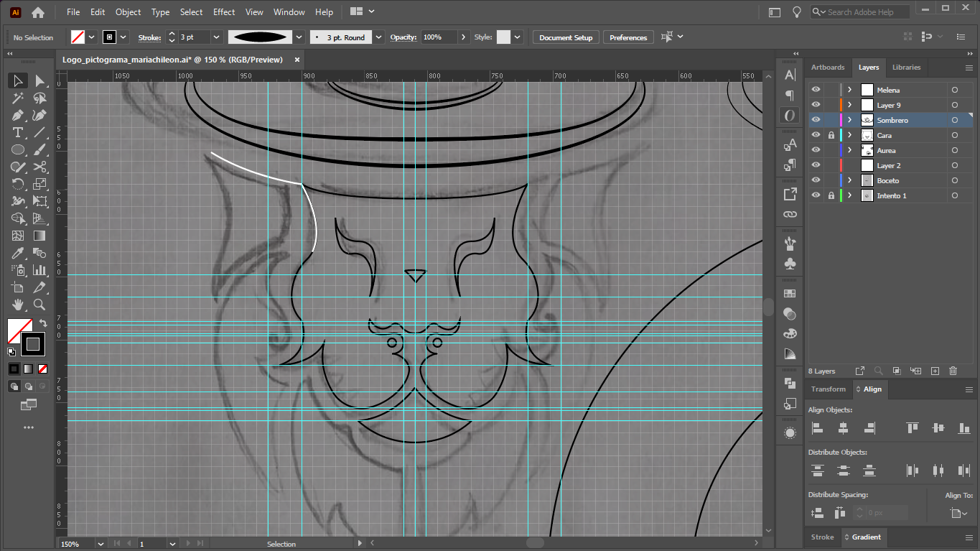980x551 pixels.
Task: Hide the Layer 9 layer
Action: [816, 105]
